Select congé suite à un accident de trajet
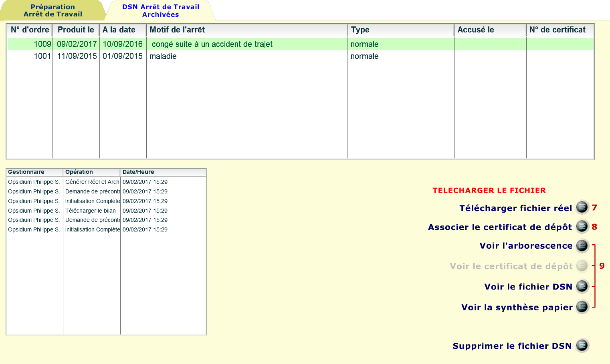This screenshot has height=364, width=610. [x=247, y=44]
